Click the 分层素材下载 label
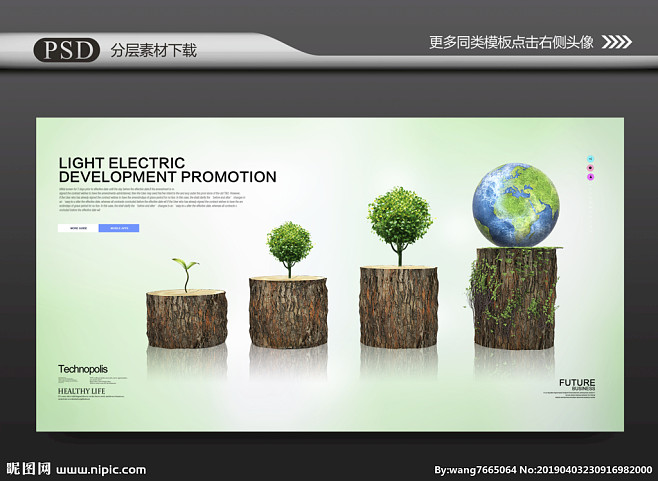 tap(154, 50)
